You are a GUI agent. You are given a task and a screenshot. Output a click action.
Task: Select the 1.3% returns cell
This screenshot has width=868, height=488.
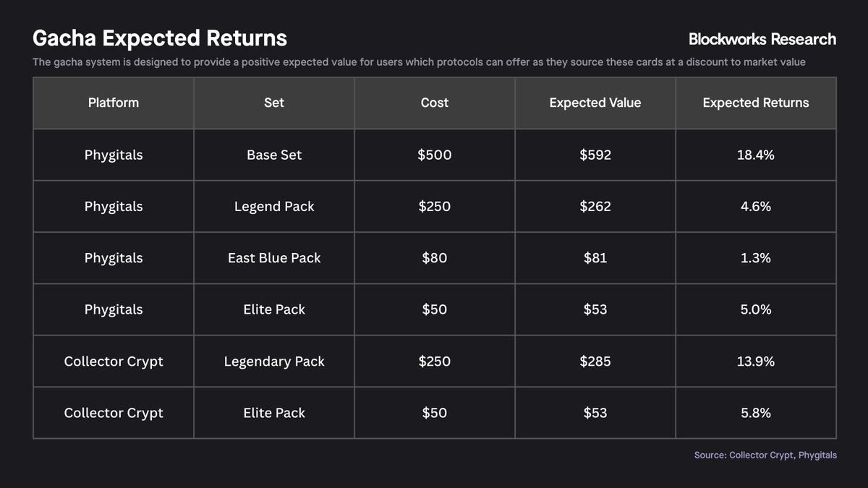[x=756, y=258]
